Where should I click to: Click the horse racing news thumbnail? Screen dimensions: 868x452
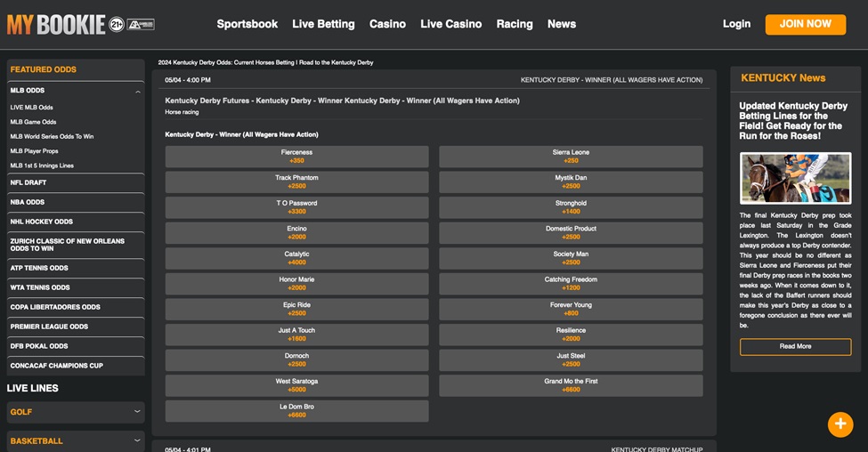coord(795,178)
